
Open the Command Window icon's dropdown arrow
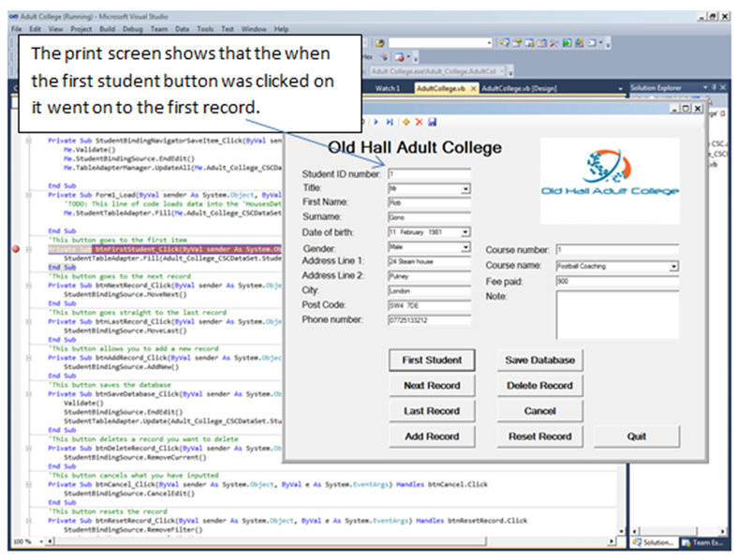click(x=601, y=43)
